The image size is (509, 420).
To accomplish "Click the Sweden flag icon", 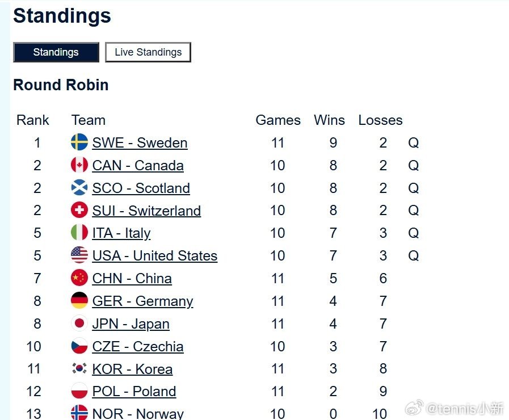I will [79, 142].
